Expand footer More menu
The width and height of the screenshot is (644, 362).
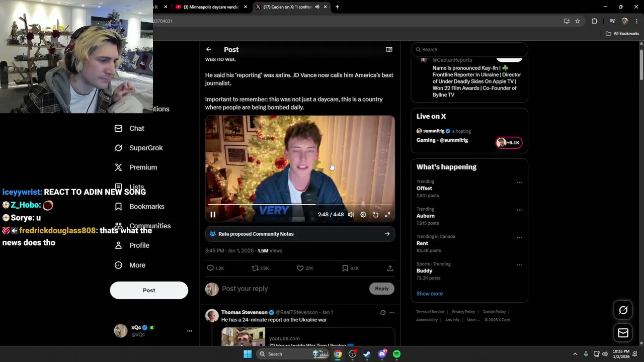pos(473,320)
